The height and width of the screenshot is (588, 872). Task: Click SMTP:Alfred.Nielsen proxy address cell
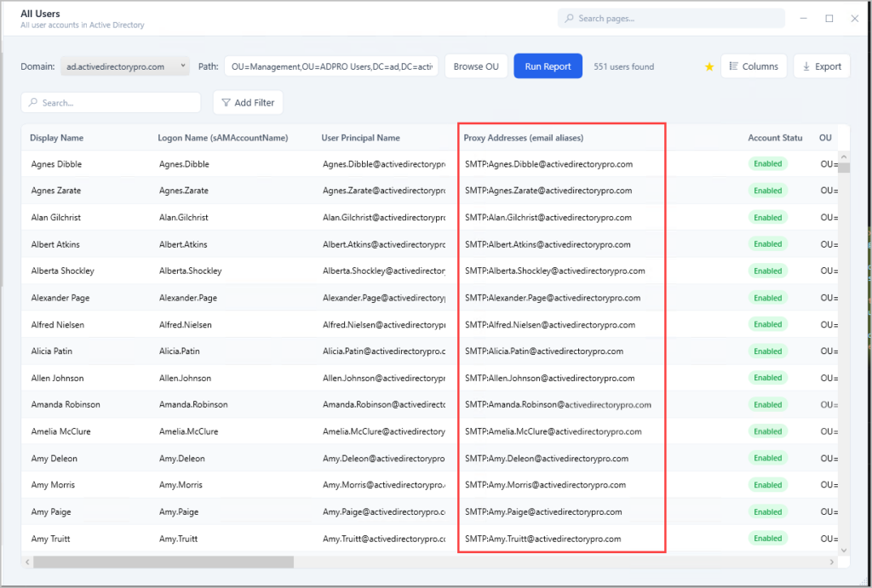(550, 324)
